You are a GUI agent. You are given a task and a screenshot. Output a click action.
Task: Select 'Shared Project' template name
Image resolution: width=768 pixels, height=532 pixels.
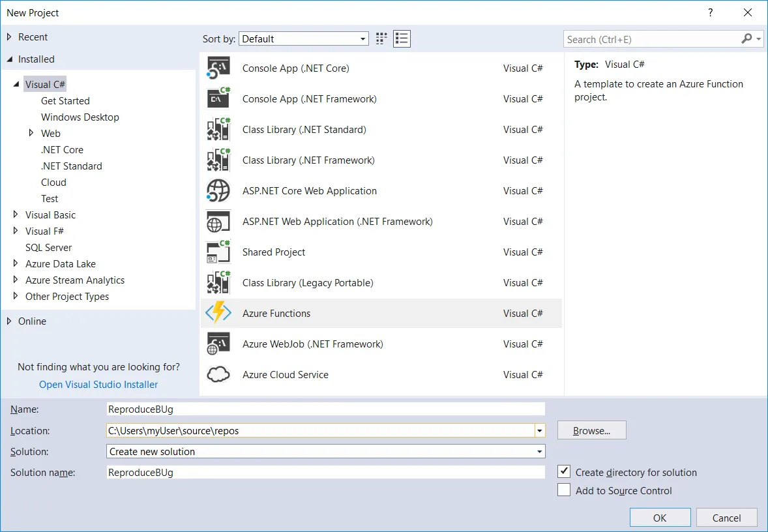274,252
